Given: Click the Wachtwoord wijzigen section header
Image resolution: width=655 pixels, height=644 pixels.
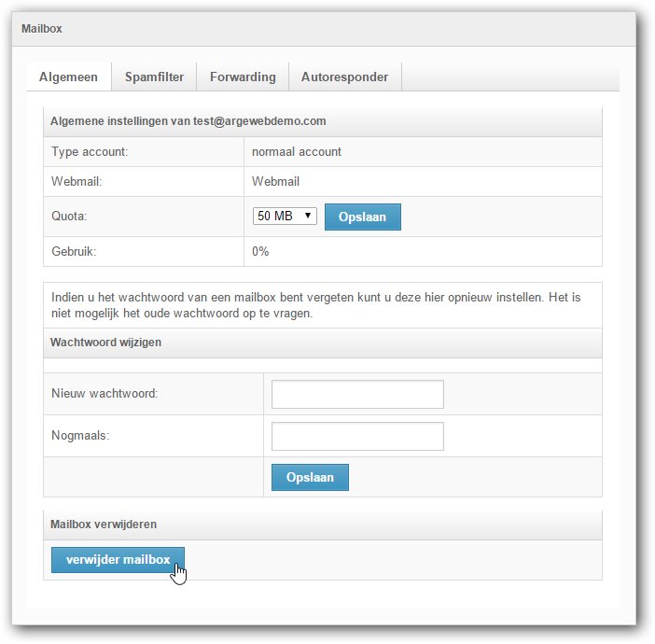Looking at the screenshot, I should point(105,343).
